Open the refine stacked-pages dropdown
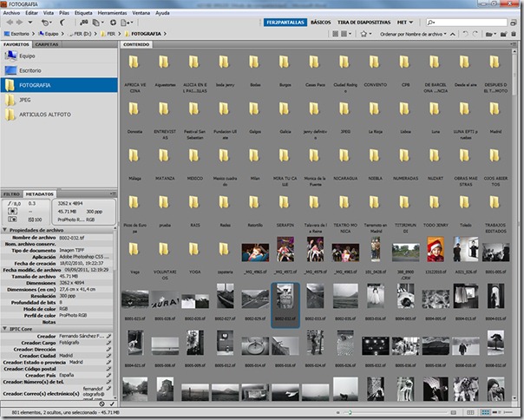 [98, 23]
